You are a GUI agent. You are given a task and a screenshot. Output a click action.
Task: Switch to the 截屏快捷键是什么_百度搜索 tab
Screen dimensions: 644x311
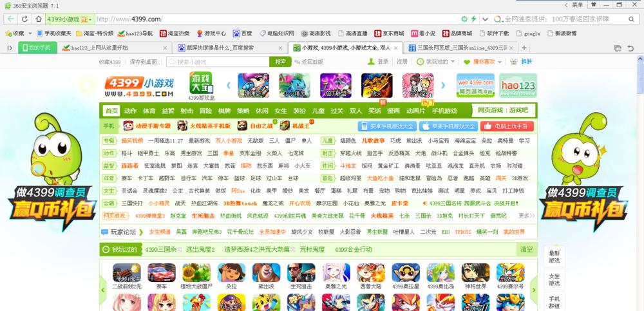point(230,48)
